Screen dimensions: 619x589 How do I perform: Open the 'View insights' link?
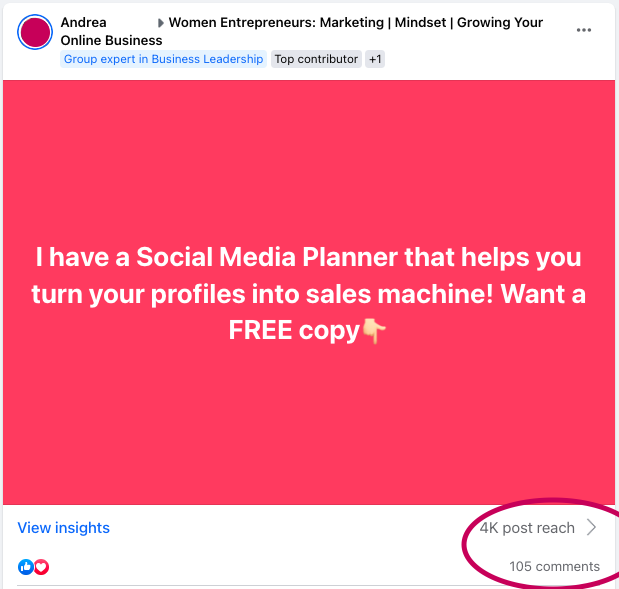tap(64, 528)
